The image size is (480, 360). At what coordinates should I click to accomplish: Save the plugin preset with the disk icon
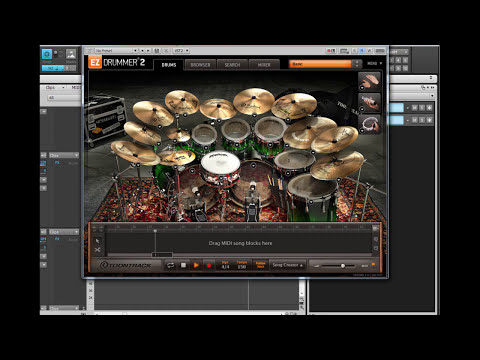(x=157, y=50)
